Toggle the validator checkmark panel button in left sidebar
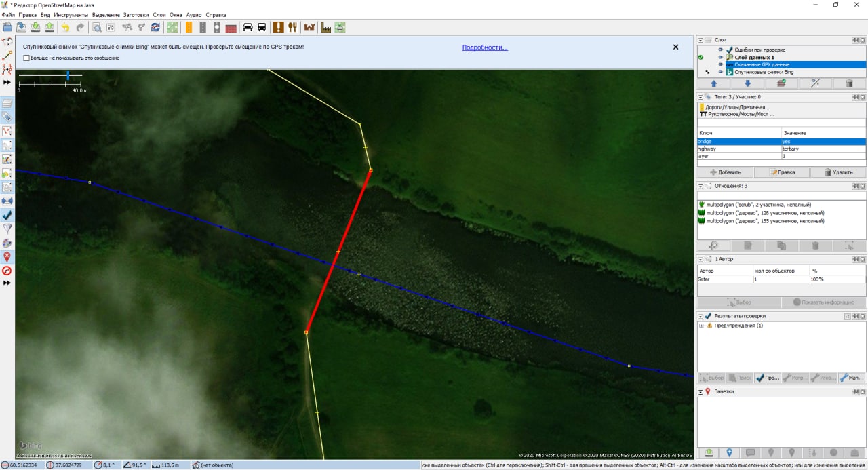Viewport: 868px width, 470px height. pyautogui.click(x=7, y=215)
